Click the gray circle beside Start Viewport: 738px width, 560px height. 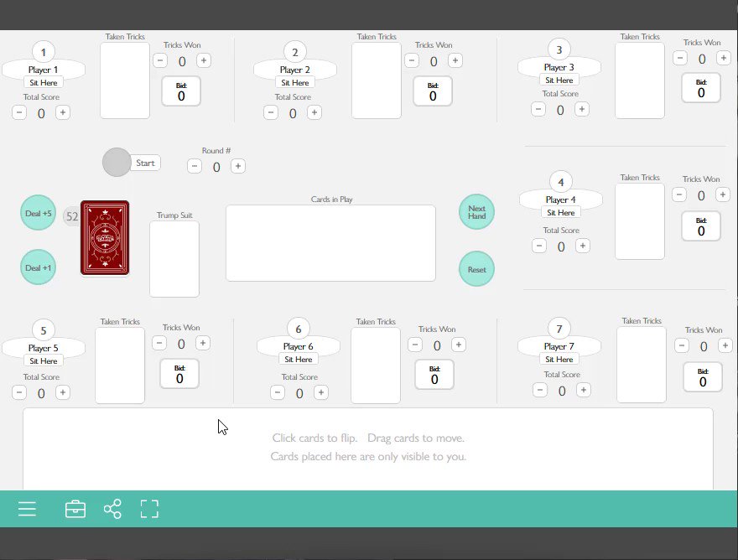click(x=117, y=163)
